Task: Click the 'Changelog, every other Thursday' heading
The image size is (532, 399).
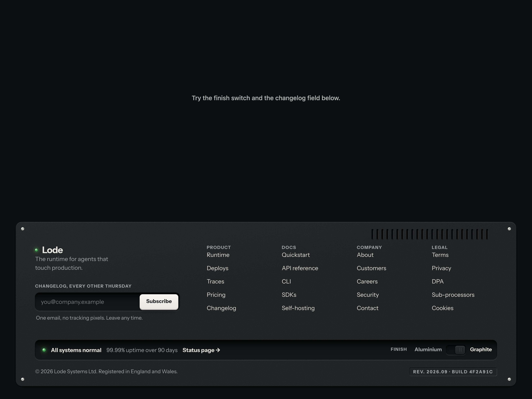Action: point(83,286)
